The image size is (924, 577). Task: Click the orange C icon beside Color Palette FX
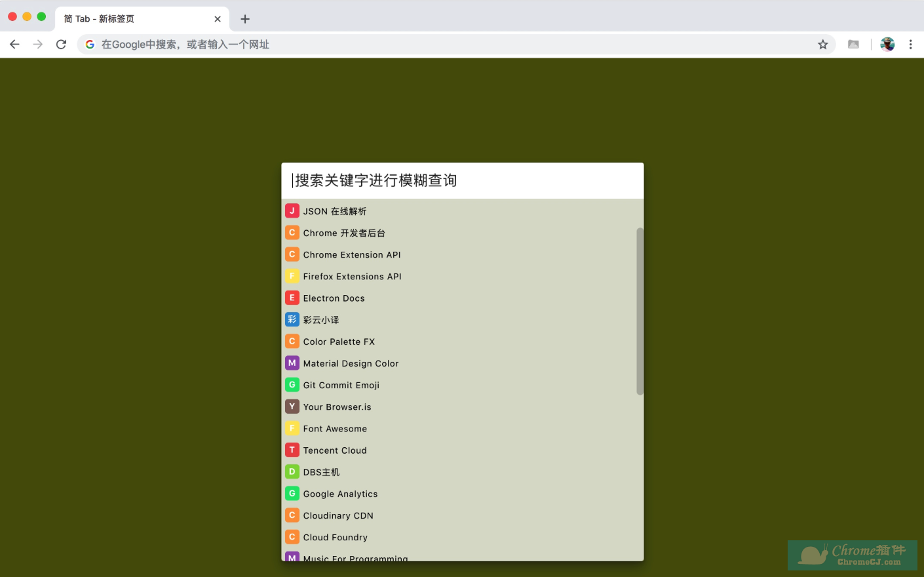coord(292,342)
